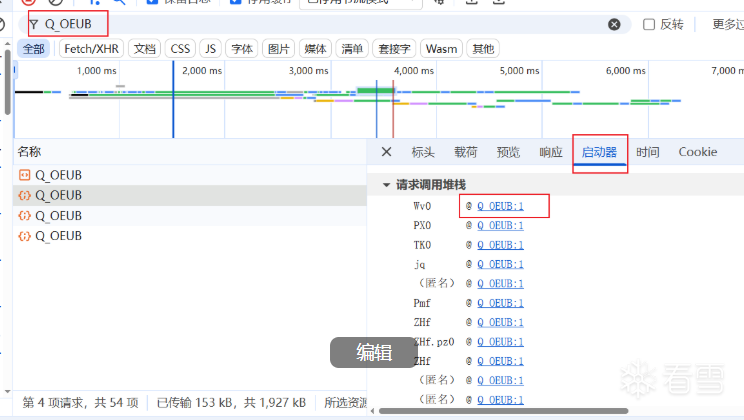Clear the Q_OEUB filter text
This screenshot has height=420, width=744.
[614, 24]
